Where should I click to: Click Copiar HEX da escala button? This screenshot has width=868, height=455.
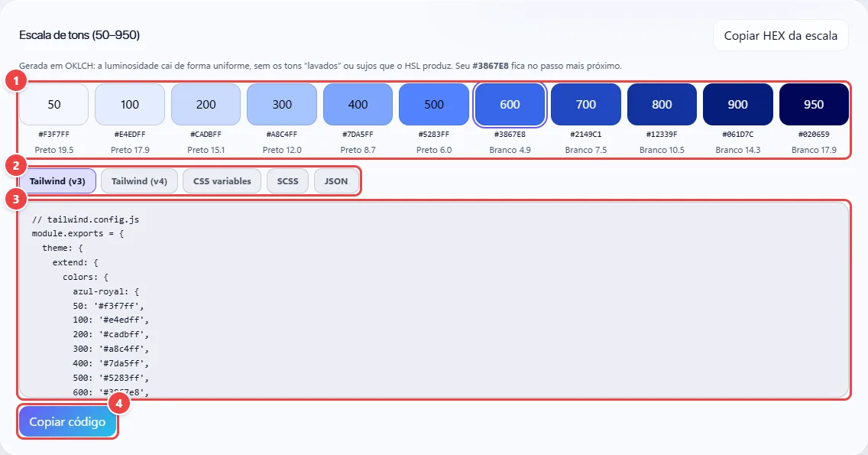pos(781,35)
